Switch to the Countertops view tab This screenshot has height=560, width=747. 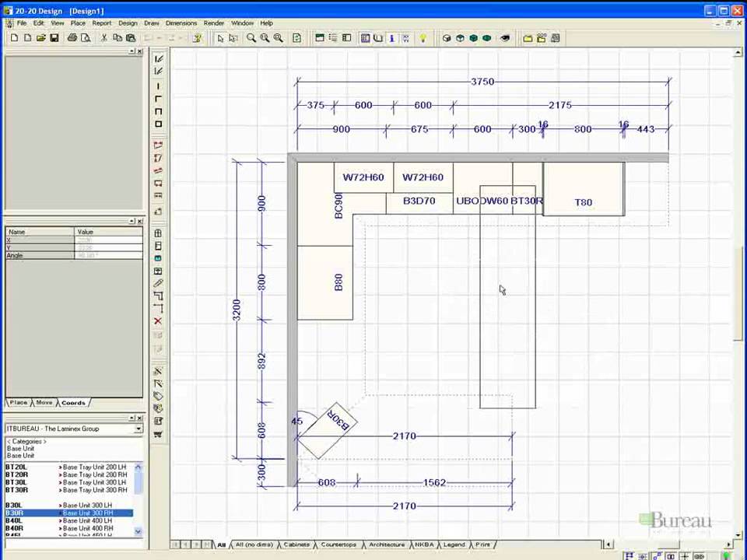point(338,544)
